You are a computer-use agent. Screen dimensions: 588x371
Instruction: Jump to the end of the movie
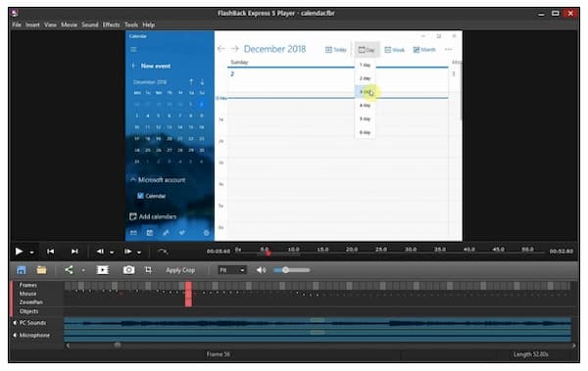pyautogui.click(x=74, y=252)
